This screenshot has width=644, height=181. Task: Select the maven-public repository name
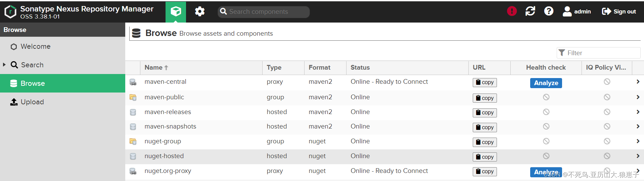click(164, 97)
